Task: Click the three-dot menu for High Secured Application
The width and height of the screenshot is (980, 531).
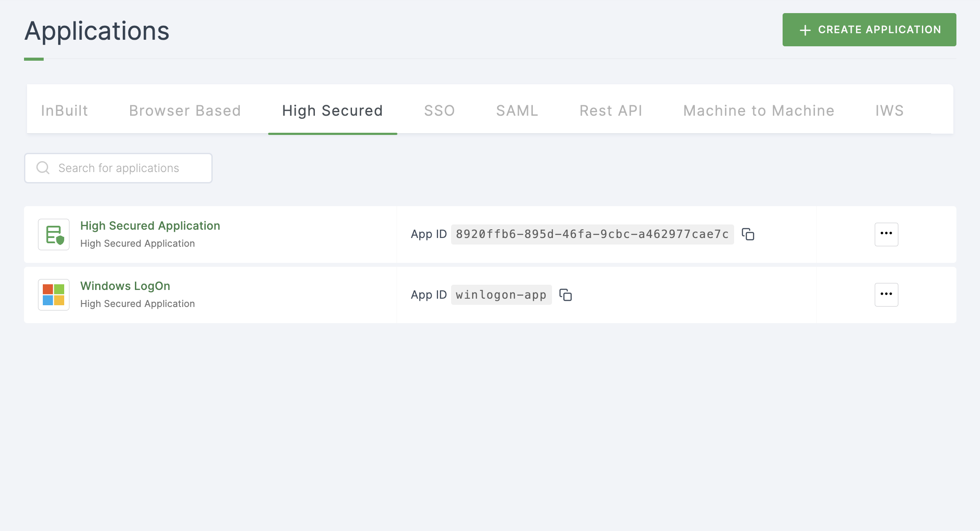Action: coord(887,234)
